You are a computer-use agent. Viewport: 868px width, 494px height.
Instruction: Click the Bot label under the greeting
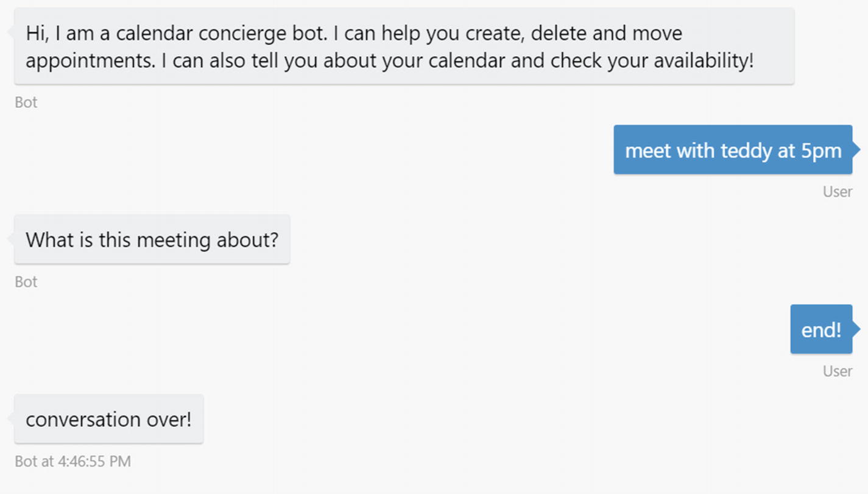pyautogui.click(x=26, y=102)
